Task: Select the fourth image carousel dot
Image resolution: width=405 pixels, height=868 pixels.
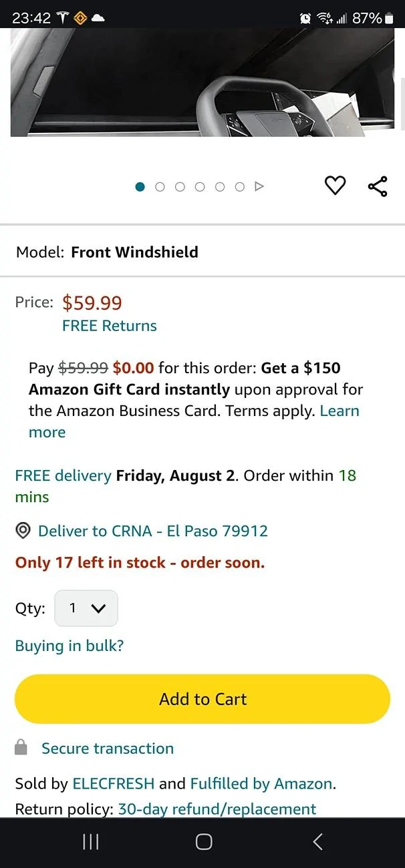Action: (200, 187)
